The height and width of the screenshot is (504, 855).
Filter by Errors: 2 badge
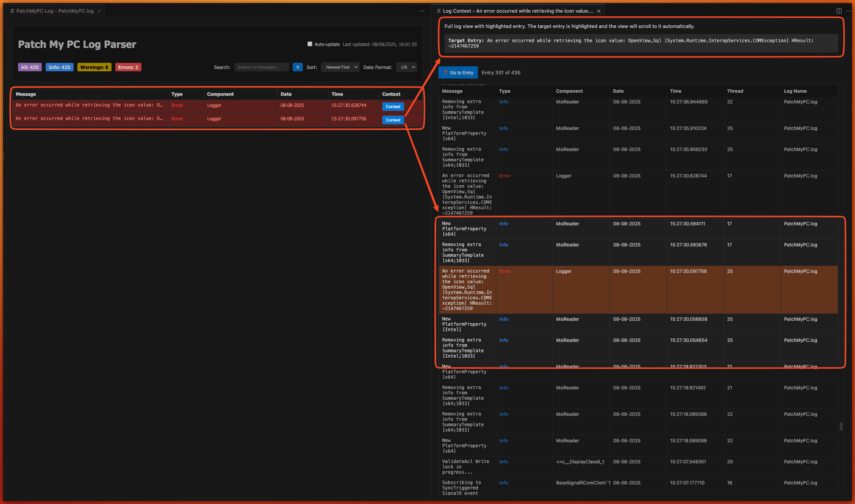(128, 67)
